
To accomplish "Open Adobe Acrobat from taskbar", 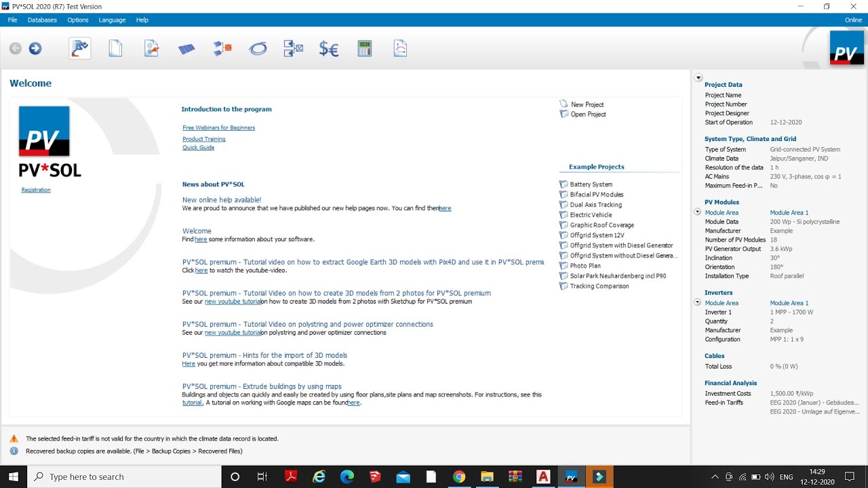I will [x=291, y=476].
